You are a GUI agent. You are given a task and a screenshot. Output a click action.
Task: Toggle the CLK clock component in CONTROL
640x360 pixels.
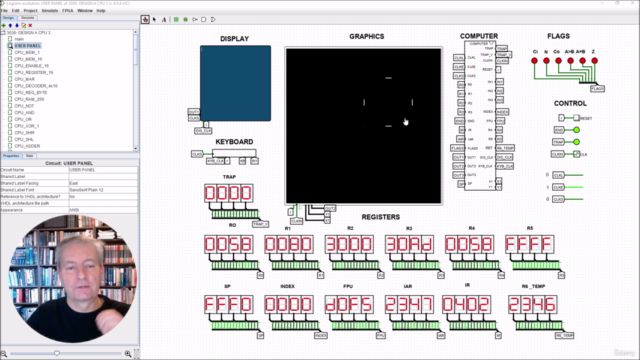point(576,154)
